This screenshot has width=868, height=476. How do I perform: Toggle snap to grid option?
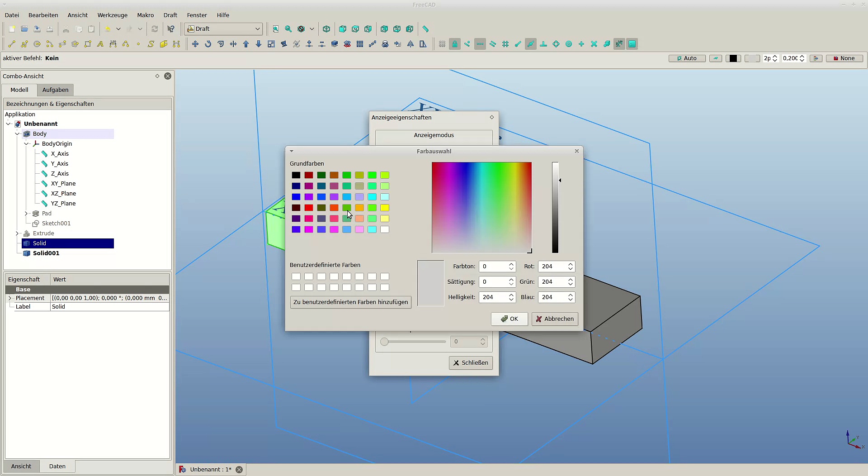(505, 44)
